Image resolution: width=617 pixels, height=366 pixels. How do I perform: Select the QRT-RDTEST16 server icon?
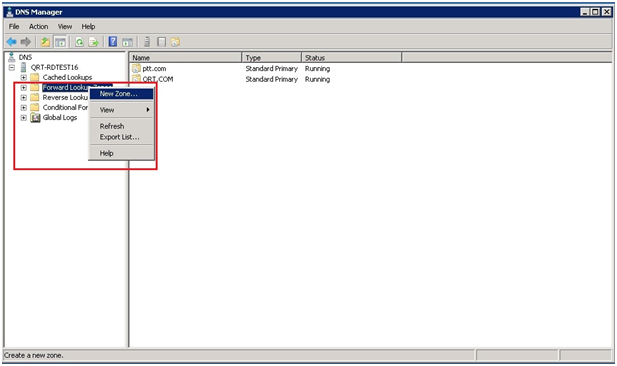pos(24,67)
